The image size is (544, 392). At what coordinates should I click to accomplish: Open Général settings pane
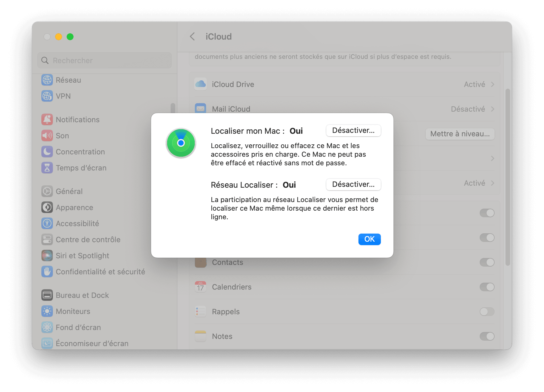click(x=69, y=191)
